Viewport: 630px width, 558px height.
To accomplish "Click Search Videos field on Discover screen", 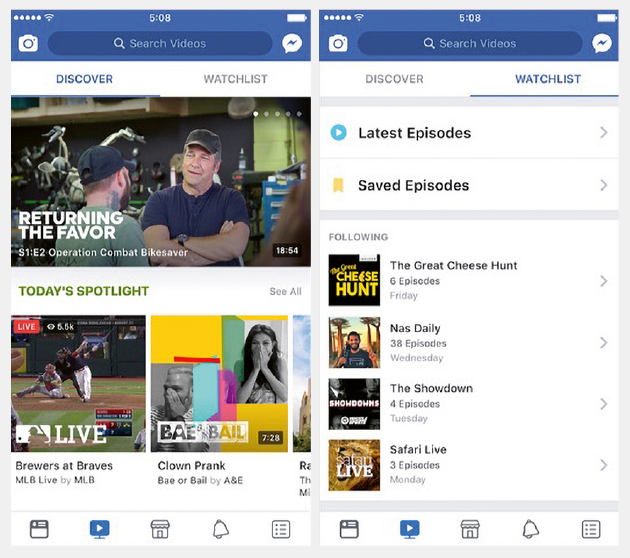I will click(x=160, y=43).
